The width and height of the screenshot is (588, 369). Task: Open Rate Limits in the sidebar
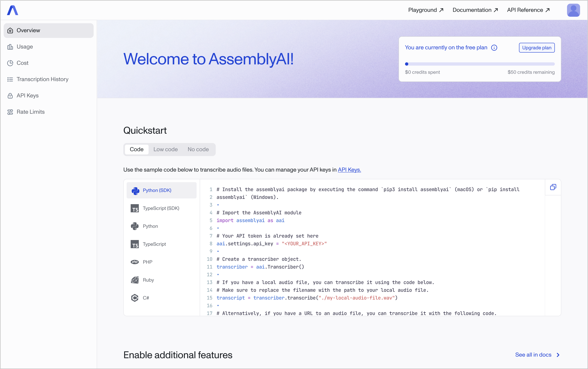[31, 112]
